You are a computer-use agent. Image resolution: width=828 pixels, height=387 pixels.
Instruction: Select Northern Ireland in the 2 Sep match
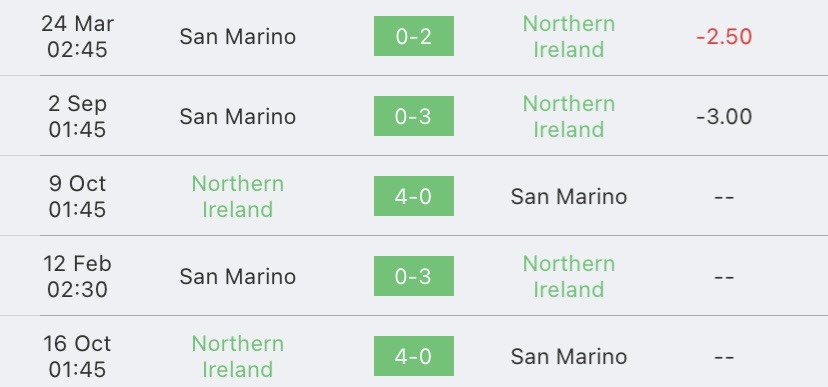569,117
